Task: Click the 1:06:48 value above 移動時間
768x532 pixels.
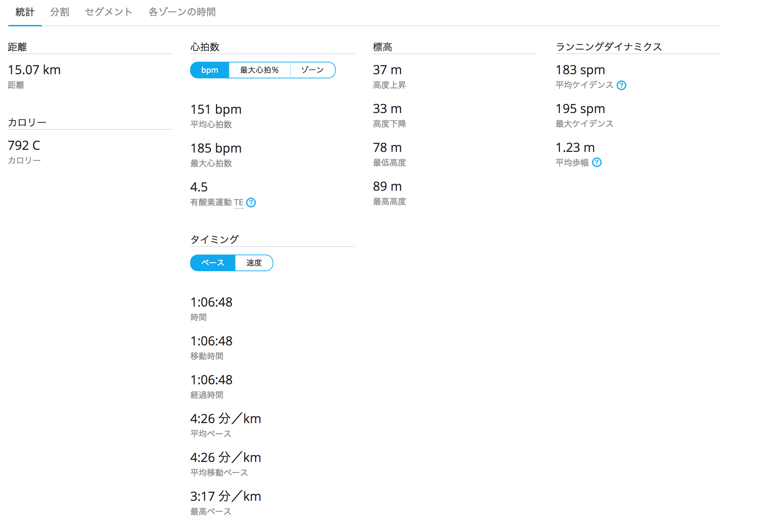Action: click(x=211, y=341)
